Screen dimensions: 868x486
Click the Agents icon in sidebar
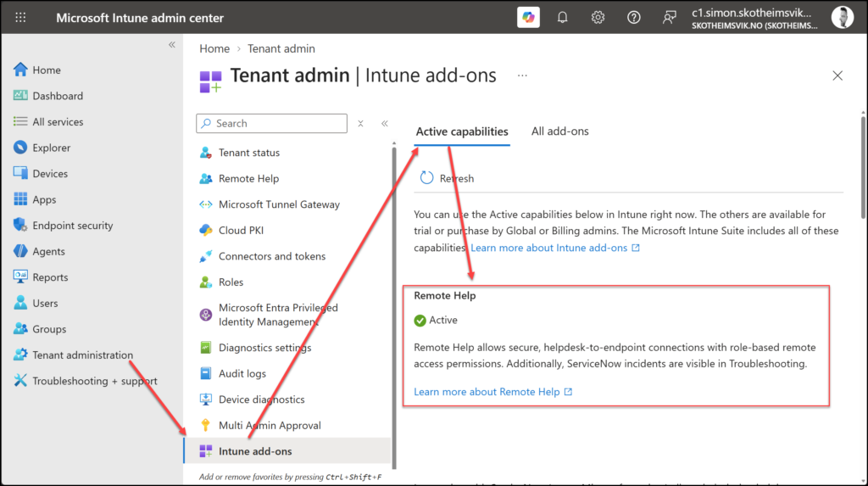pyautogui.click(x=20, y=251)
